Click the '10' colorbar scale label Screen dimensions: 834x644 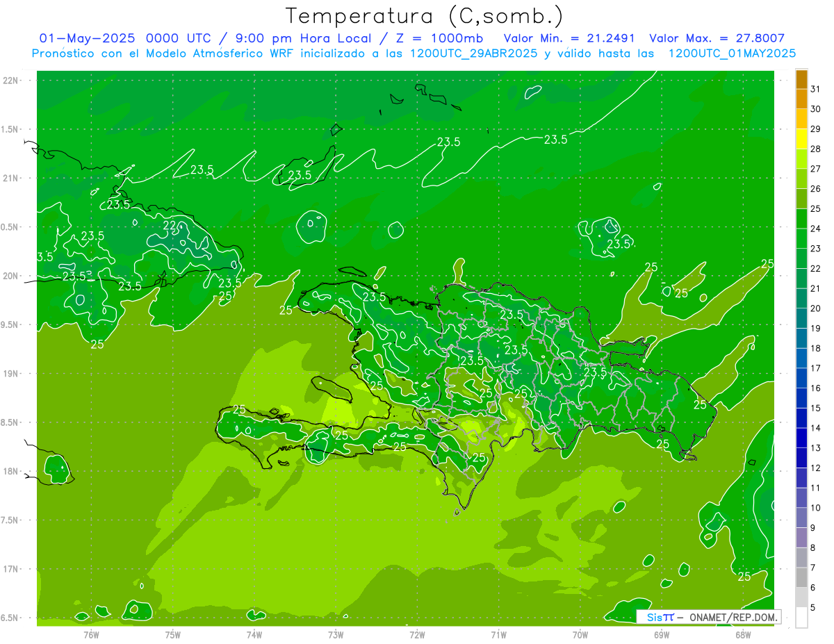coord(816,508)
